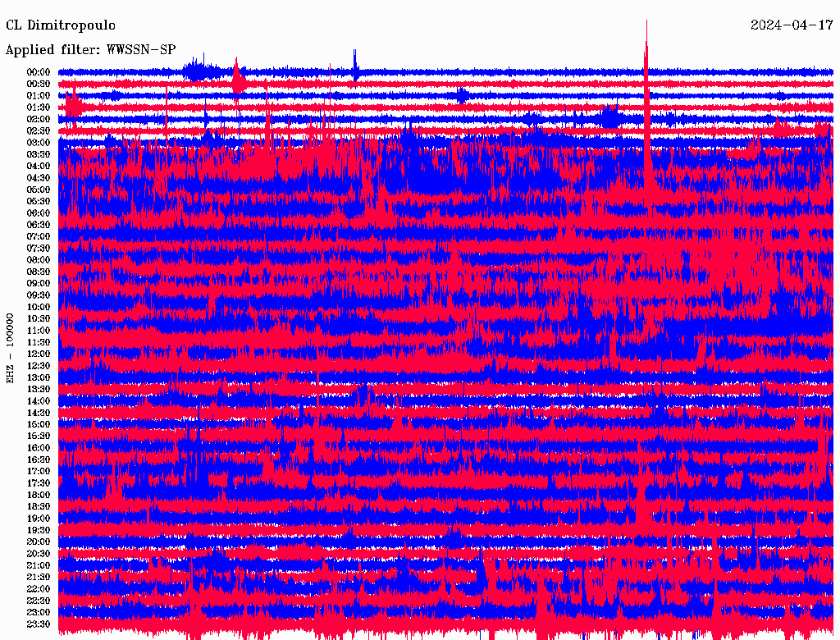
Task: Select the 04:30 time label
Action: tap(39, 177)
